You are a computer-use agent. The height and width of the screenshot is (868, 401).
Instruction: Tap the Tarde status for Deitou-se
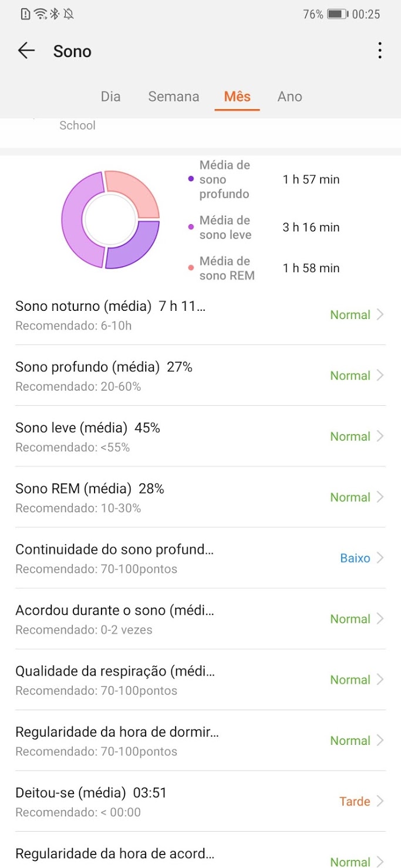coord(355,802)
